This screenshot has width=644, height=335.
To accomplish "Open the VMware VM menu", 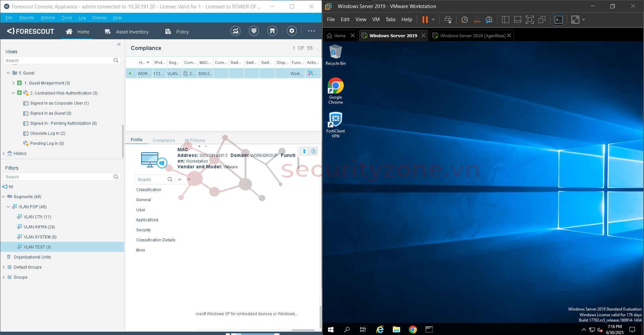I will click(376, 19).
